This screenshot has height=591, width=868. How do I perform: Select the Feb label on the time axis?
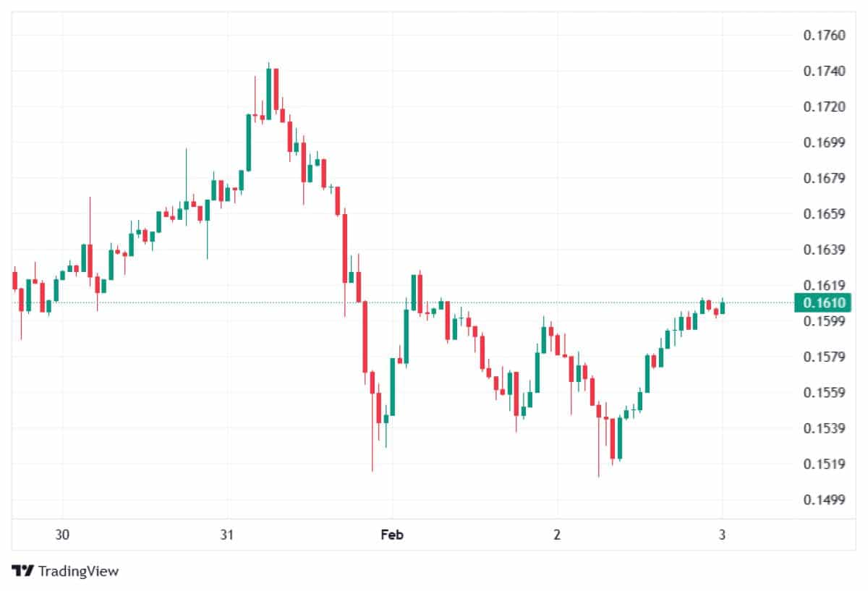[x=392, y=535]
